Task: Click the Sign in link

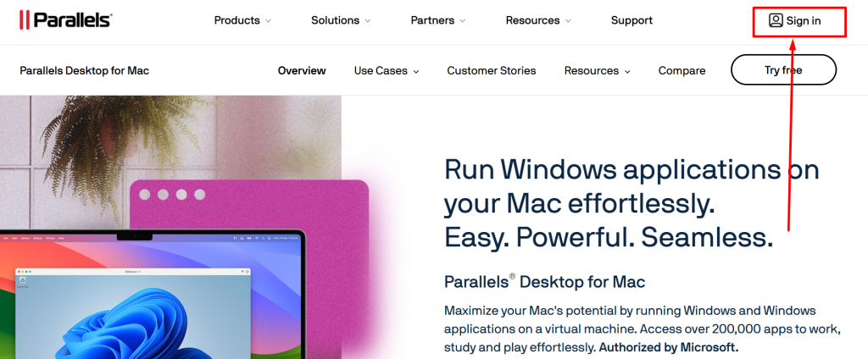Action: [795, 21]
